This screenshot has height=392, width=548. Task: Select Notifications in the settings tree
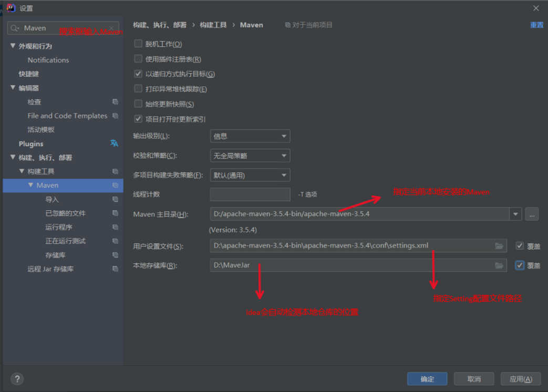click(48, 60)
